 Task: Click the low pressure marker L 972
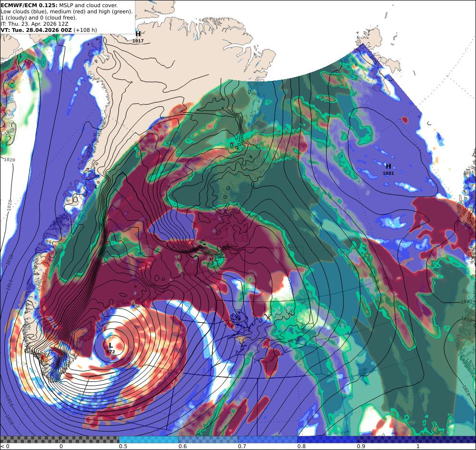click(x=111, y=348)
